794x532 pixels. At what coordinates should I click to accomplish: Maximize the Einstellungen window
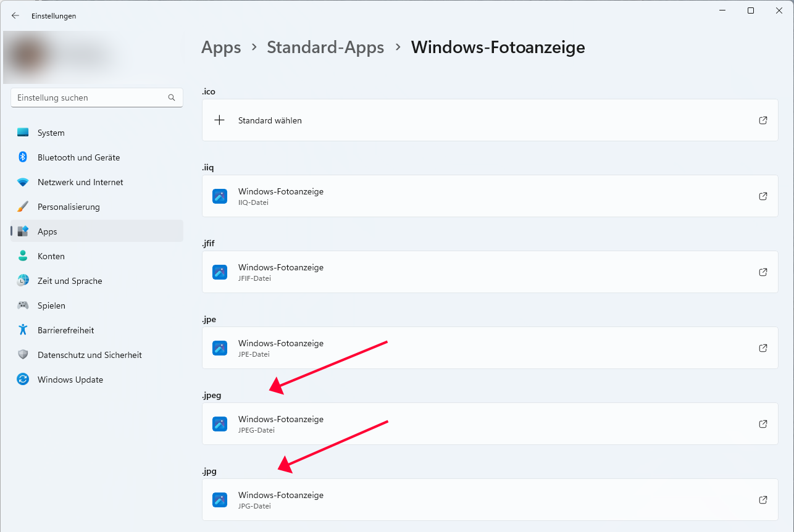751,10
